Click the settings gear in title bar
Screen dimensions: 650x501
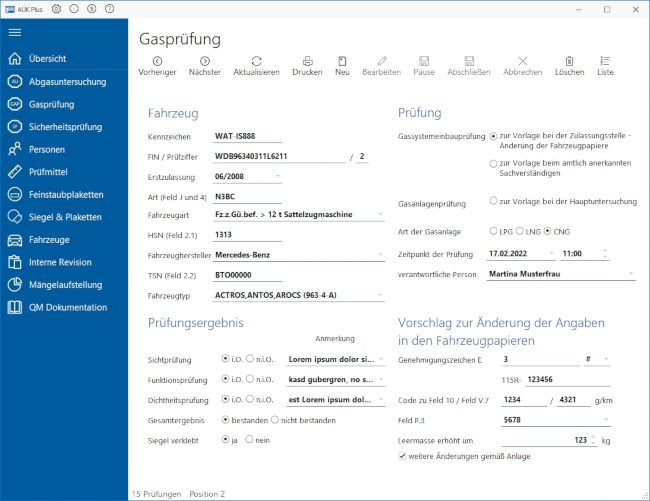coord(56,8)
